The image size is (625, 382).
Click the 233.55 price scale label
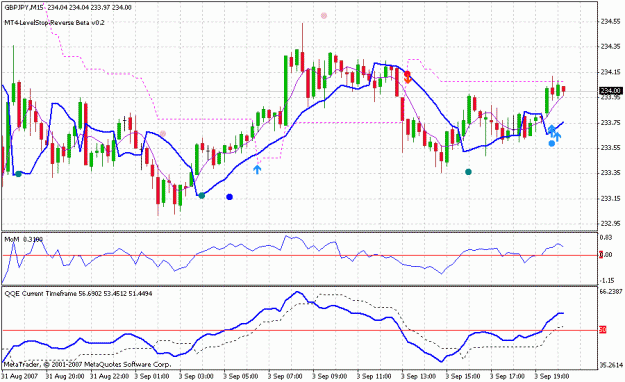[610, 148]
